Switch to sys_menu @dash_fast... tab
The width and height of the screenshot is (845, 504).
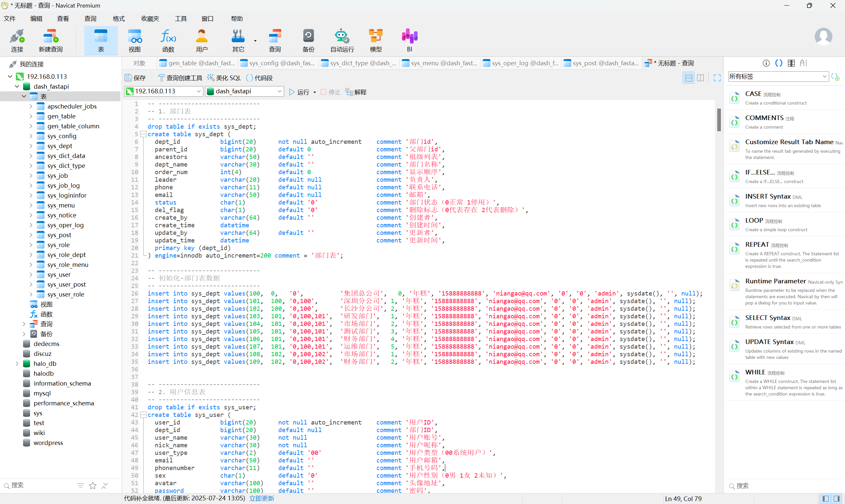click(440, 63)
